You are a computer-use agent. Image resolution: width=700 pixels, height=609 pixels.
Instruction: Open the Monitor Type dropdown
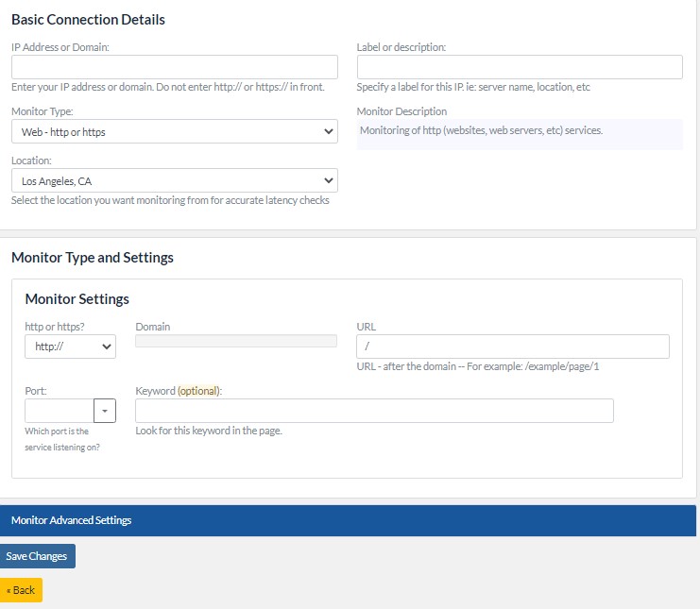click(174, 132)
